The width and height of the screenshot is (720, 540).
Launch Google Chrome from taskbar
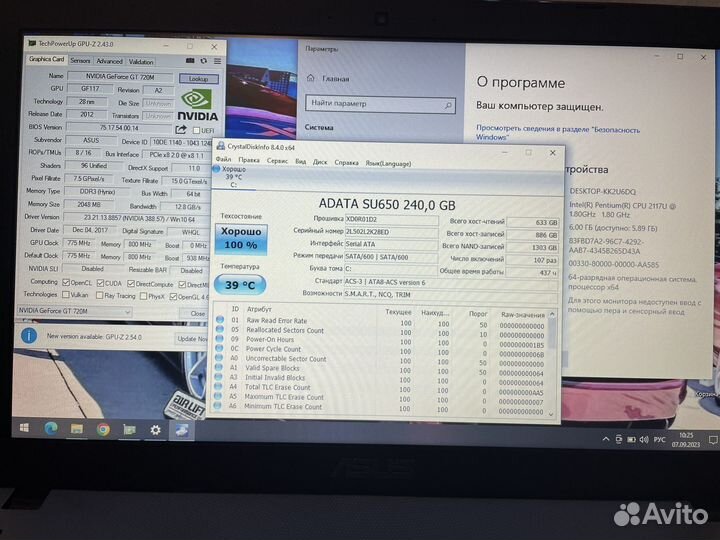click(103, 429)
